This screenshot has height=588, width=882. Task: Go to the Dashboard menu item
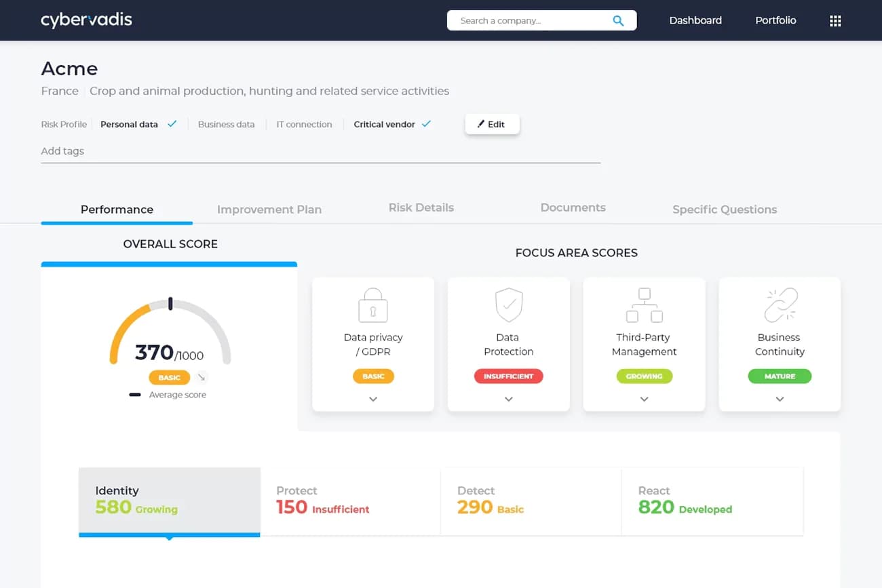tap(695, 20)
